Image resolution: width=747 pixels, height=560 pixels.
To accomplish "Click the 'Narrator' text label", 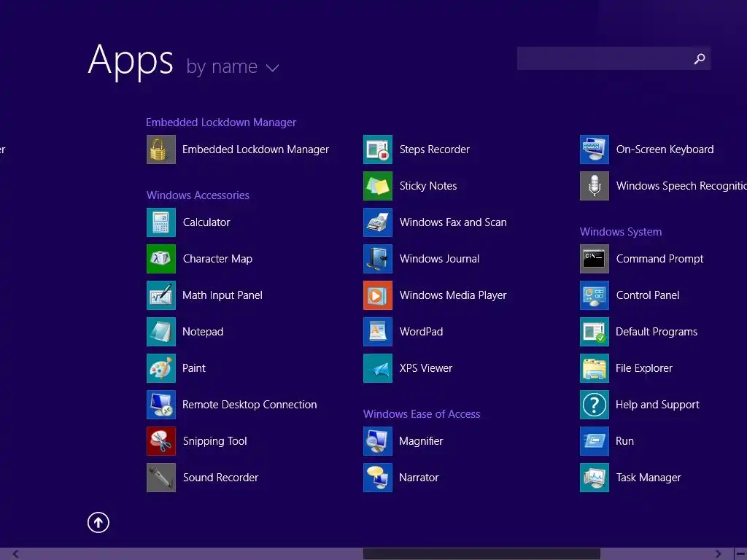I will (419, 478).
